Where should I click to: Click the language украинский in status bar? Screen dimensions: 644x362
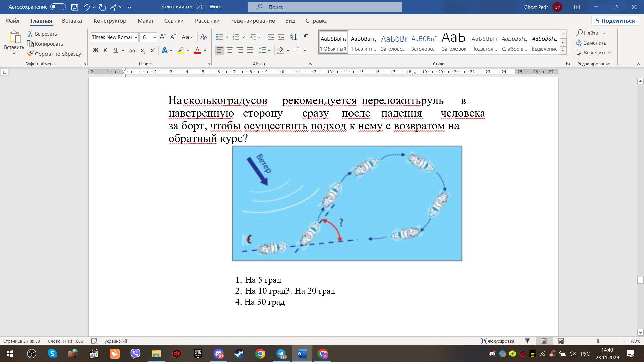116,341
